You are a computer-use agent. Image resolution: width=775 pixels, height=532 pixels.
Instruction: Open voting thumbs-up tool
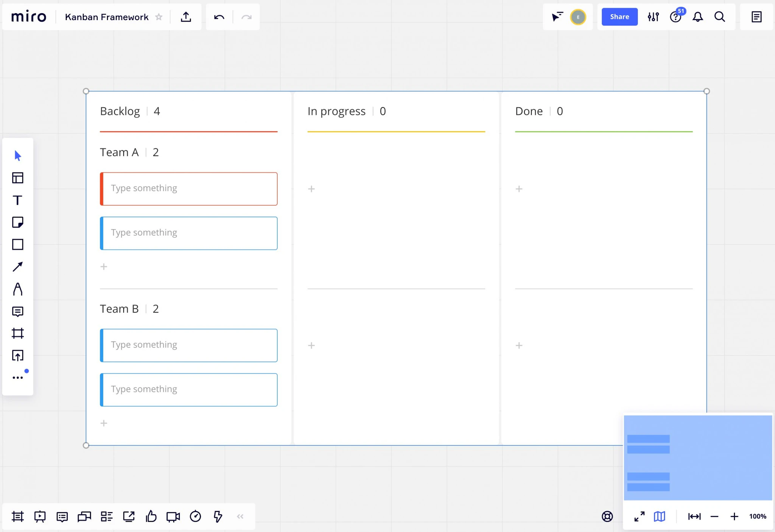click(151, 516)
